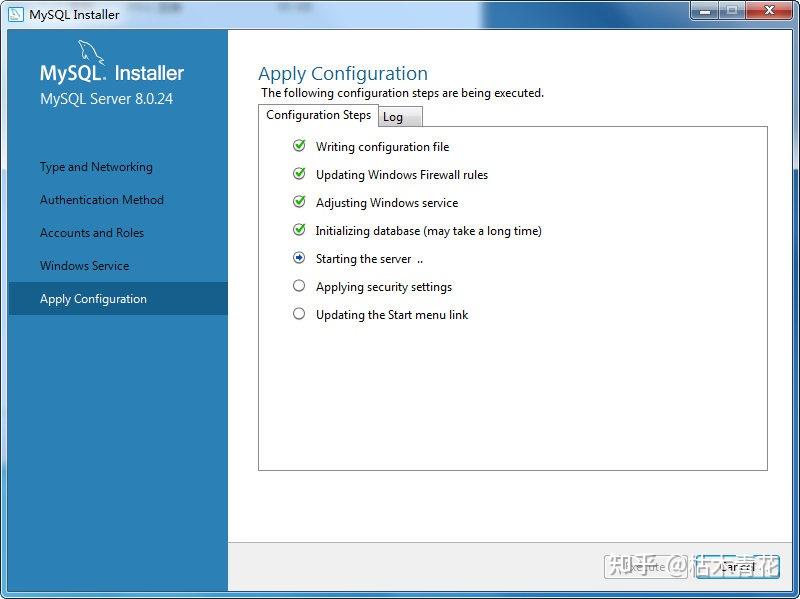Select the Configuration Steps tab
Viewport: 800px width, 599px height.
click(x=318, y=115)
